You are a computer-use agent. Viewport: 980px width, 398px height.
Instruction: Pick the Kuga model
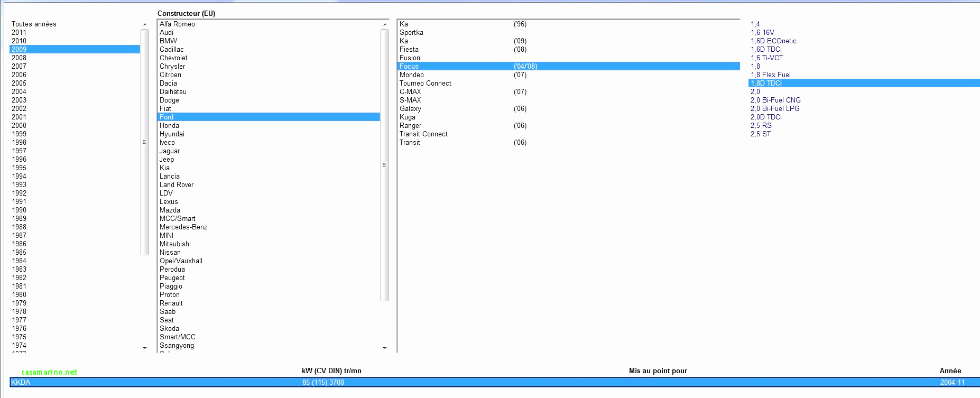pyautogui.click(x=408, y=117)
